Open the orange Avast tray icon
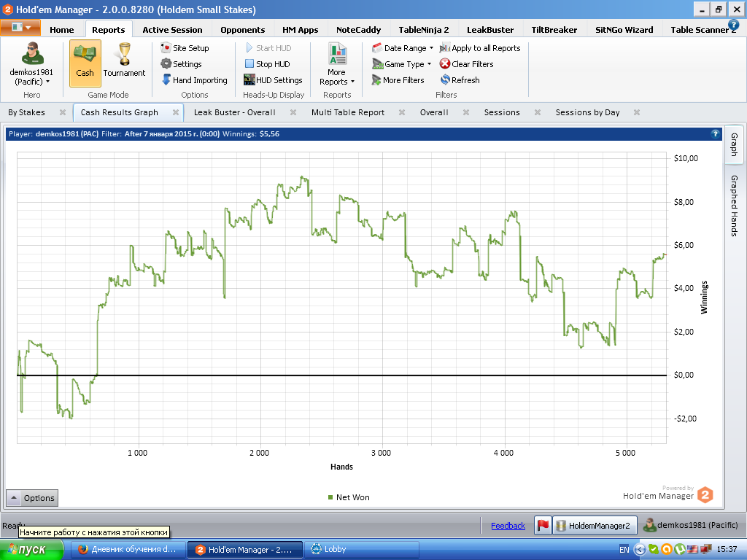The height and width of the screenshot is (560, 747). click(667, 549)
